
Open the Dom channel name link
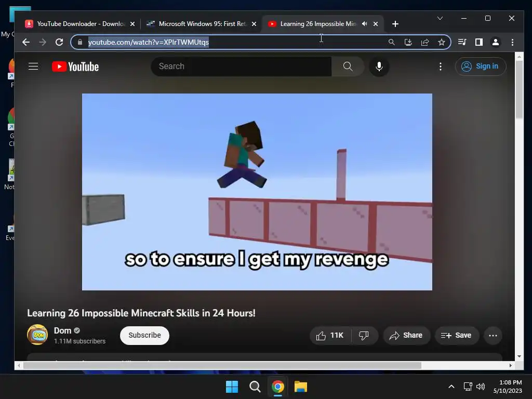pyautogui.click(x=63, y=331)
